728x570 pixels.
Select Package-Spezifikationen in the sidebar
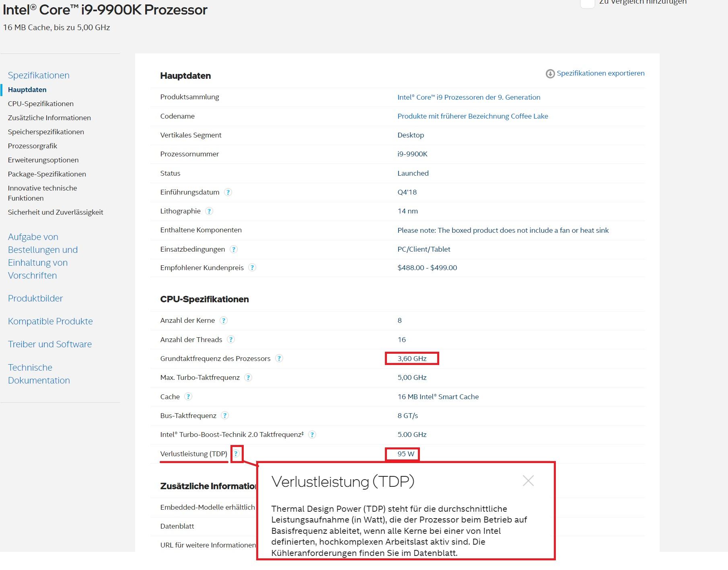[x=47, y=174]
